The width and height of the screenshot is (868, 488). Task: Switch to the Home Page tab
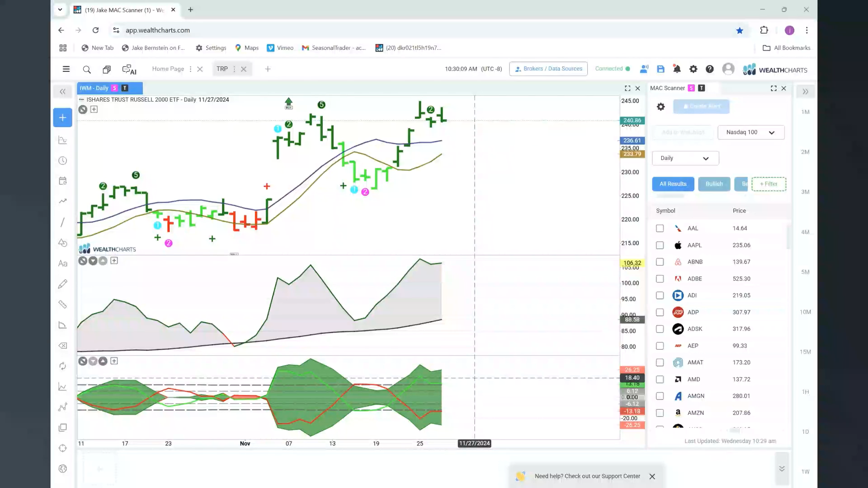(168, 69)
